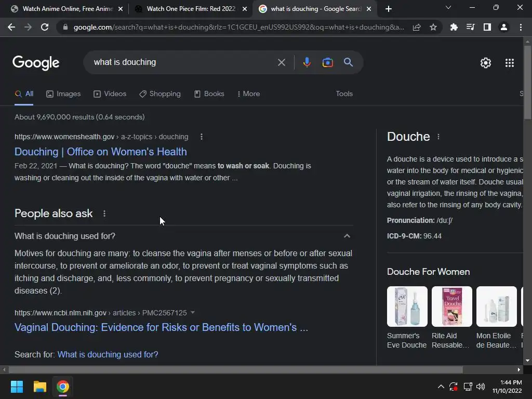532x399 pixels.
Task: Click the horizontal scrollbar thumb
Action: coord(236,369)
